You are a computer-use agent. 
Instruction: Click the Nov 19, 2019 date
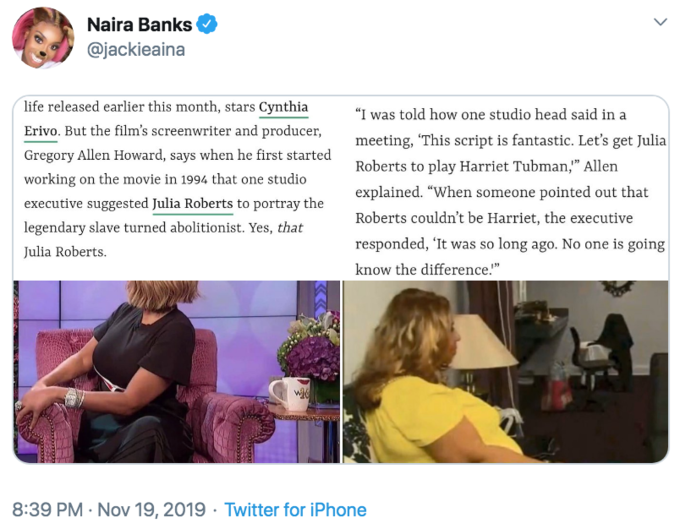(x=151, y=509)
